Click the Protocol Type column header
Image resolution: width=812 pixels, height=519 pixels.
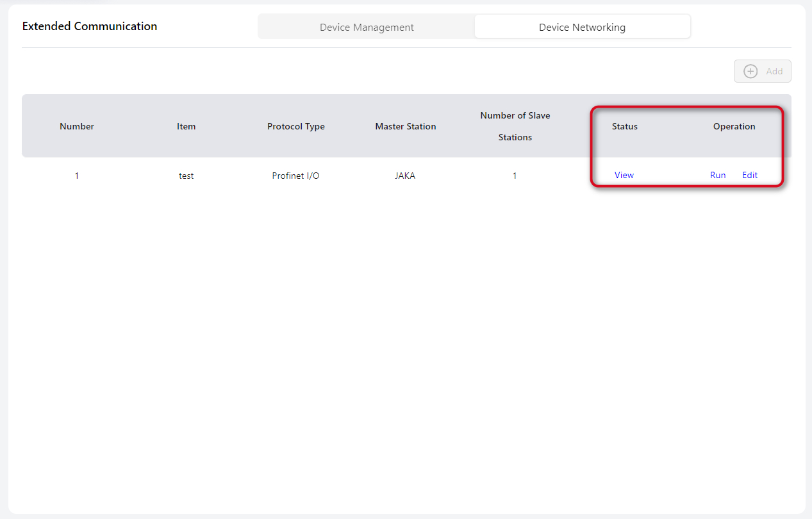pyautogui.click(x=296, y=126)
